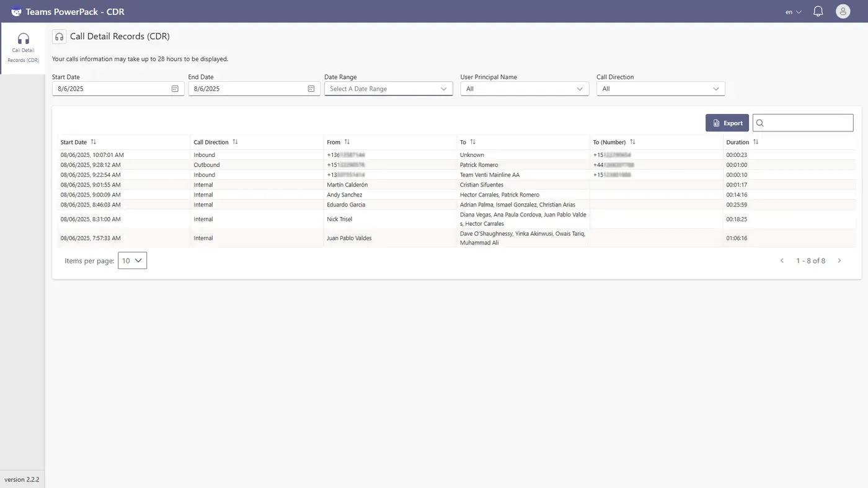Click the '1 - 8 of 8' pagination text
Screen dimensions: 868x488
coord(810,261)
